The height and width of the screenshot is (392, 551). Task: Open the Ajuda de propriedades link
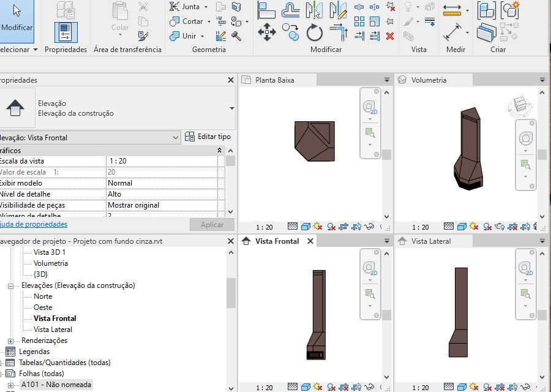(x=34, y=224)
